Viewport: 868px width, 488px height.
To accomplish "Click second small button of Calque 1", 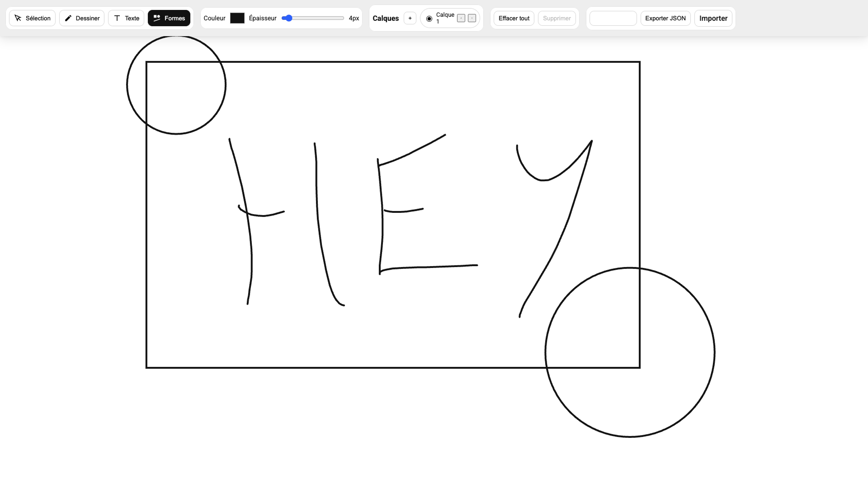I will (x=472, y=18).
